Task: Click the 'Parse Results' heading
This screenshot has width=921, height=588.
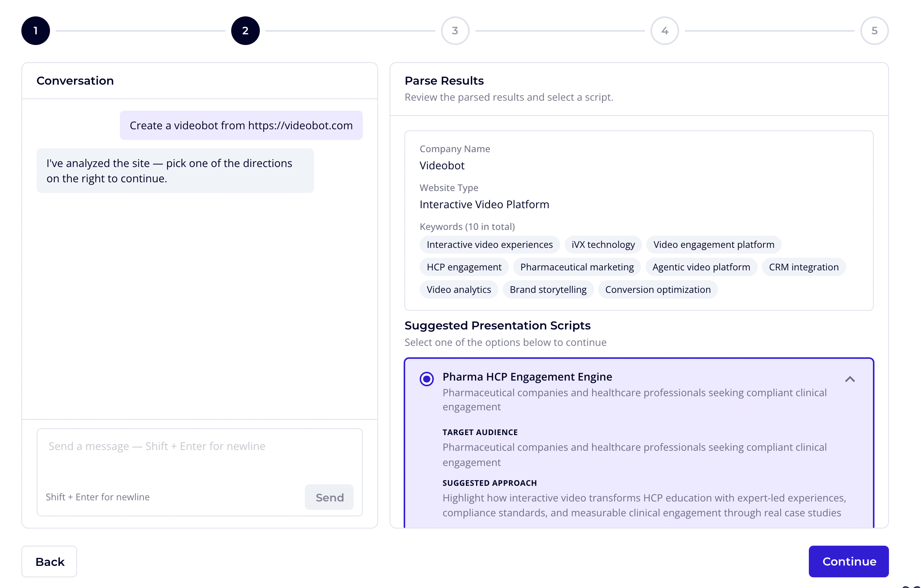Action: (x=444, y=81)
